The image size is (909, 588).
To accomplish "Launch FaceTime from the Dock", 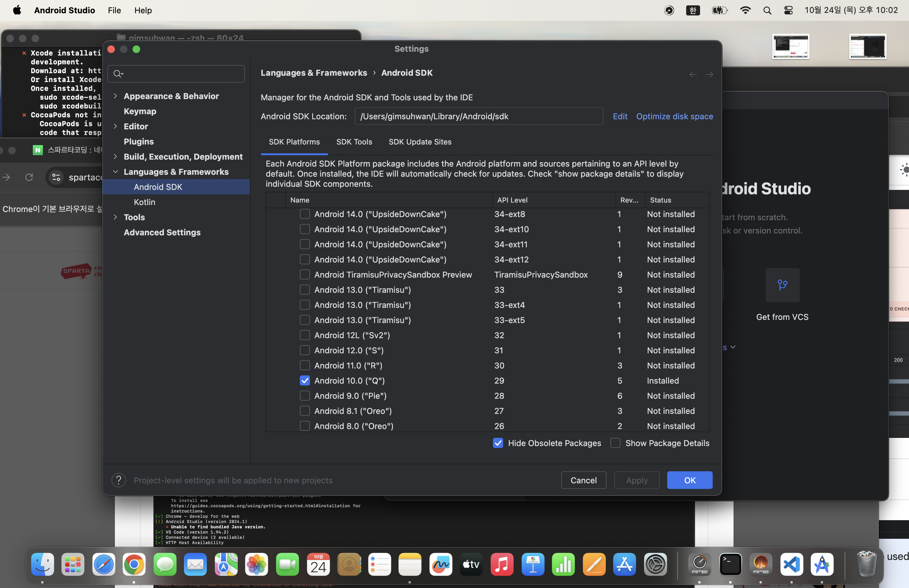I will click(288, 564).
